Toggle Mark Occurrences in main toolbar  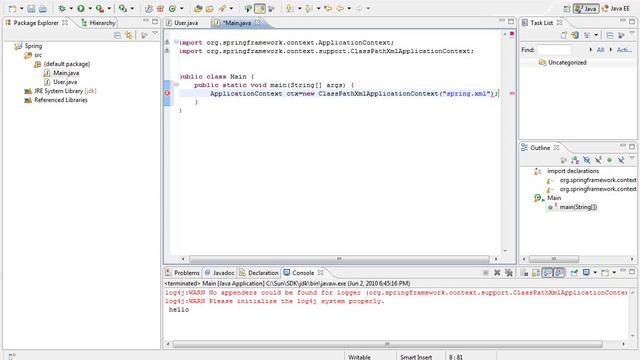point(260,9)
